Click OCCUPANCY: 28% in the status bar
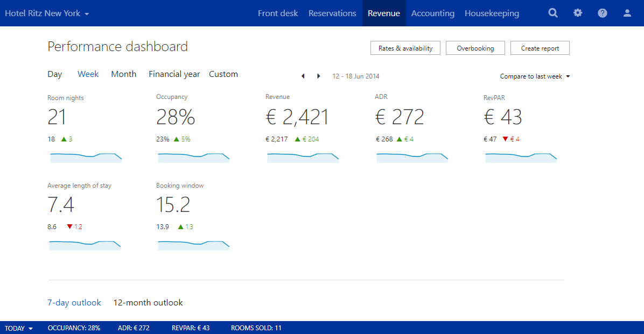Viewport: 644px width, 334px height. coord(74,328)
